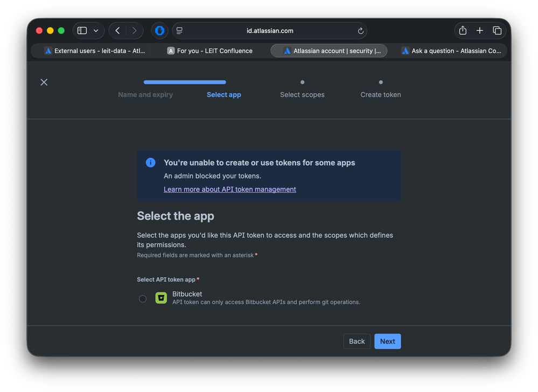Screen dimensions: 538x392
Task: Click the Back button
Action: click(x=357, y=341)
